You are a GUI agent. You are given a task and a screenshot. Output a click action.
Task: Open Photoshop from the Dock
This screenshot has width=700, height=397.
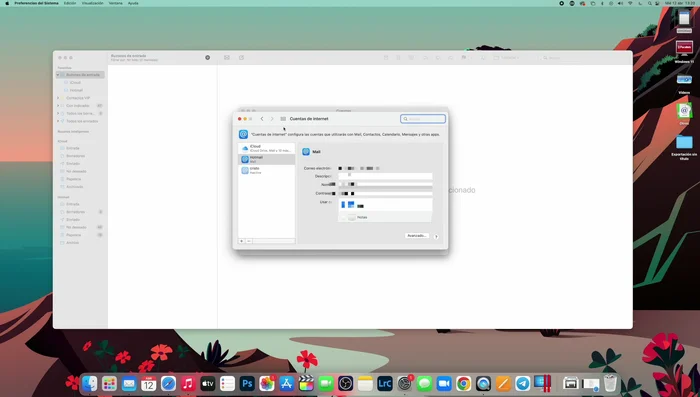click(x=247, y=384)
